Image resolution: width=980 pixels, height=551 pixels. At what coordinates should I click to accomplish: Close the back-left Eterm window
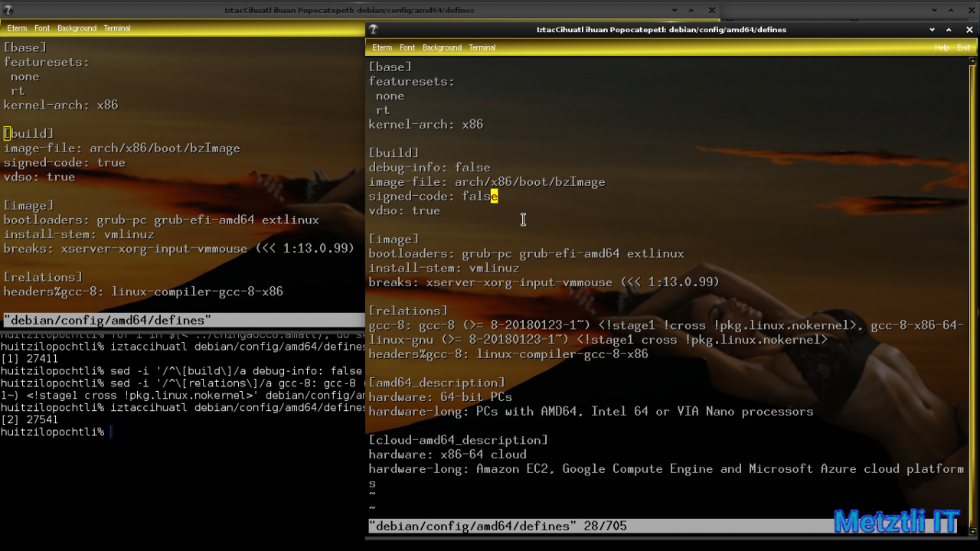(x=712, y=10)
